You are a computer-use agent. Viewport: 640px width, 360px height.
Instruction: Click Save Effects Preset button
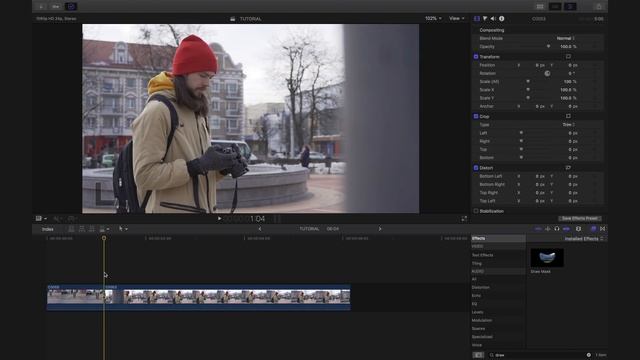coord(580,219)
